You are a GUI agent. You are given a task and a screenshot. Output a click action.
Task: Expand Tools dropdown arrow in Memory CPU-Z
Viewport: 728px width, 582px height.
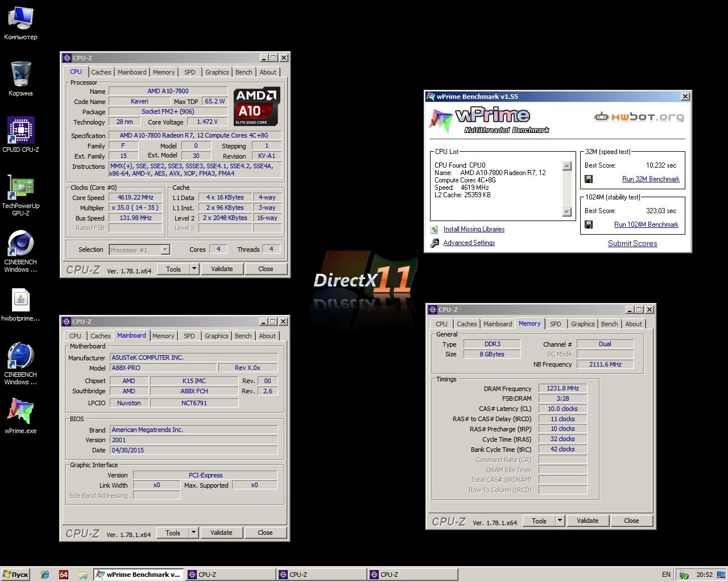[560, 521]
